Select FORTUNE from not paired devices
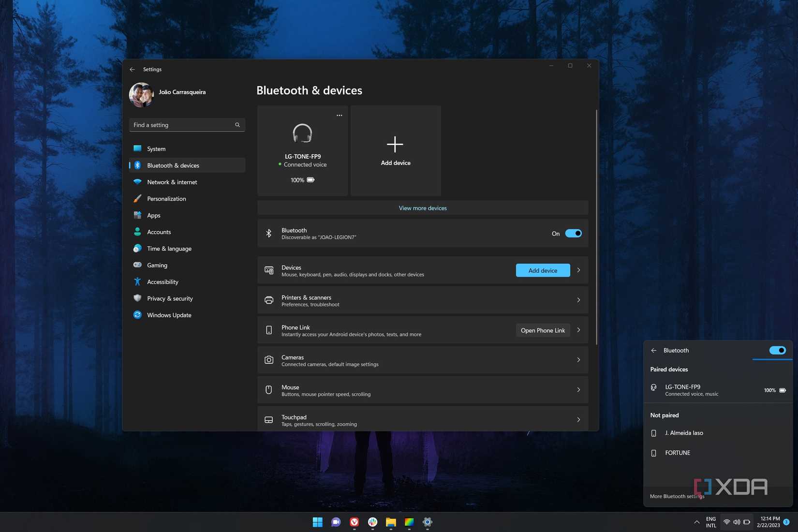 tap(678, 453)
